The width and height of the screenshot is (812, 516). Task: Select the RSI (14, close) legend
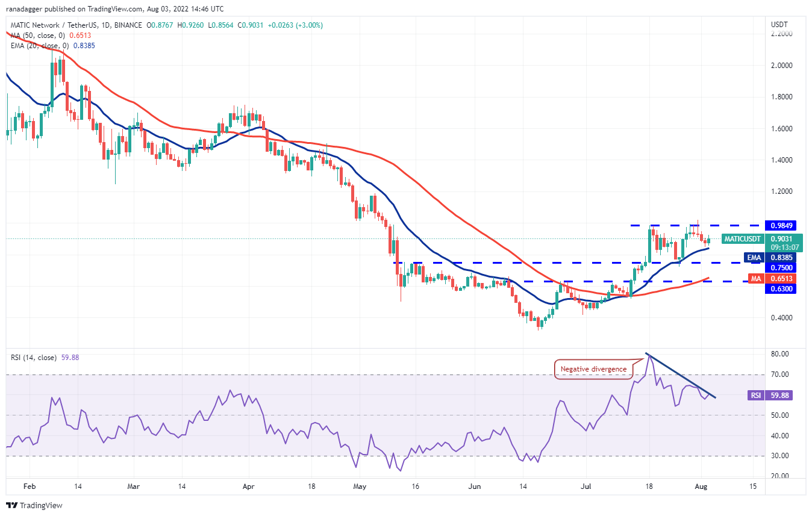(33, 357)
